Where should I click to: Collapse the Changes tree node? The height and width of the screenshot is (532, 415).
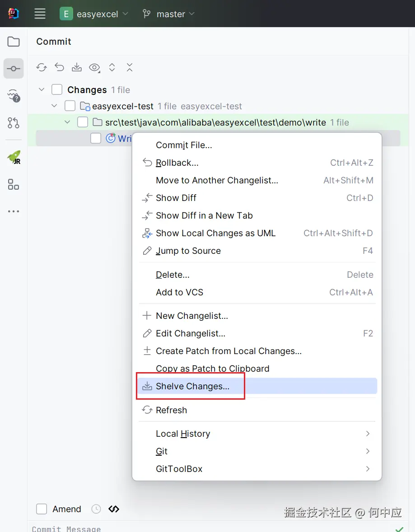pyautogui.click(x=42, y=89)
